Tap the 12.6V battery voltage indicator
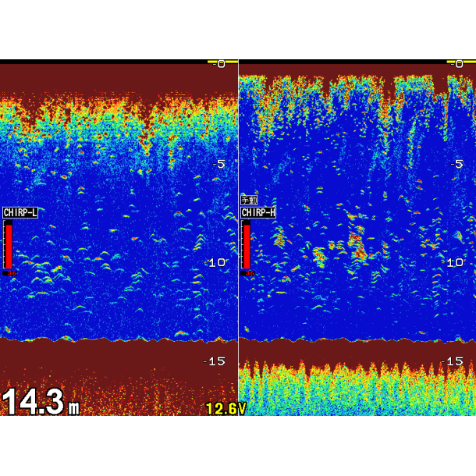 click(225, 408)
